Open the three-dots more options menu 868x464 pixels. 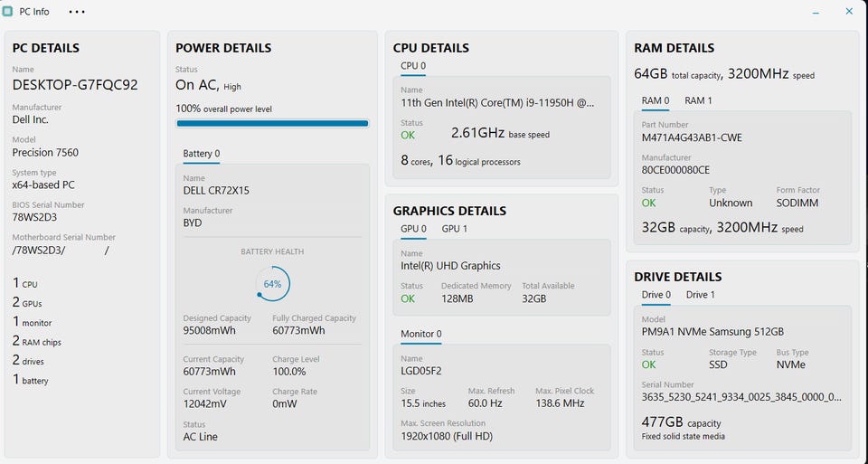77,12
